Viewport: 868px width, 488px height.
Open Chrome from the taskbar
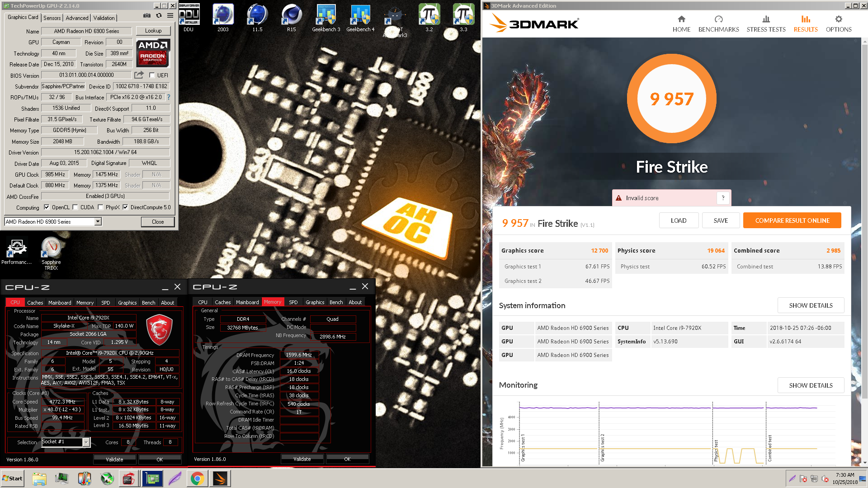point(197,479)
